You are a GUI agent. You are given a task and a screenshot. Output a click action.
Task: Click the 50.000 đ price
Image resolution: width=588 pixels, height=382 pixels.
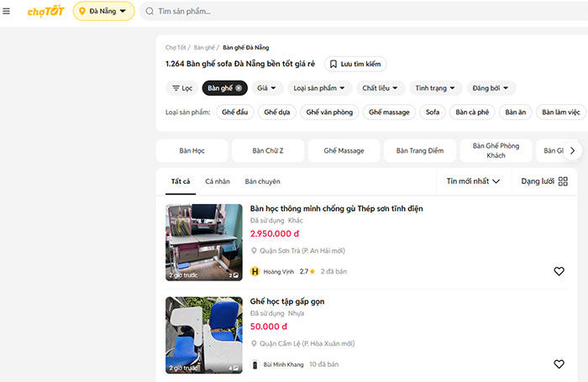click(269, 327)
